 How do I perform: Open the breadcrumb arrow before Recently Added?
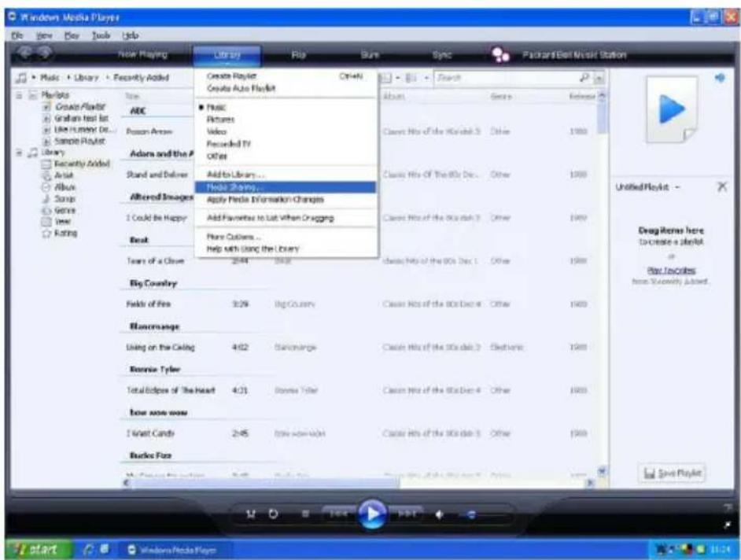(108, 78)
